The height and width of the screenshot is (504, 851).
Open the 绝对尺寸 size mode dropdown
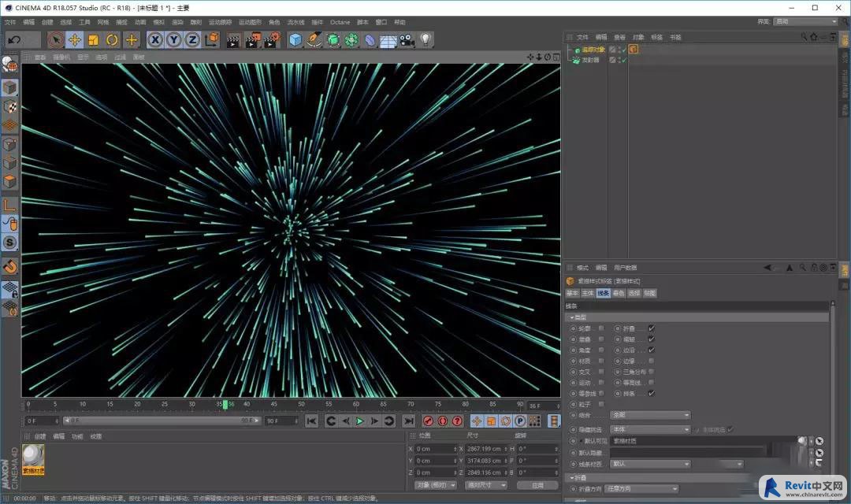click(485, 485)
